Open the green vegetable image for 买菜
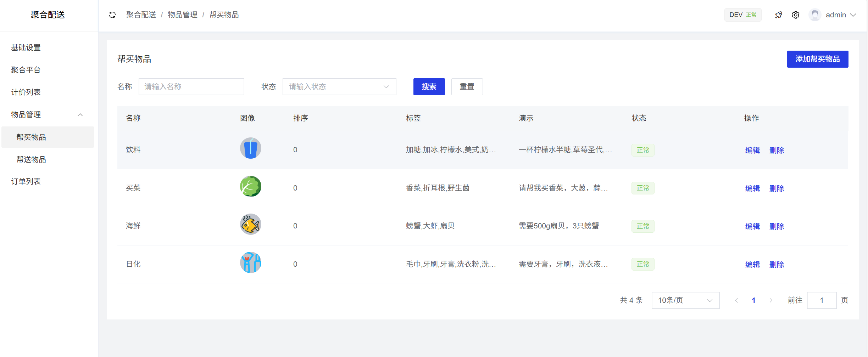The height and width of the screenshot is (357, 868). [x=251, y=186]
